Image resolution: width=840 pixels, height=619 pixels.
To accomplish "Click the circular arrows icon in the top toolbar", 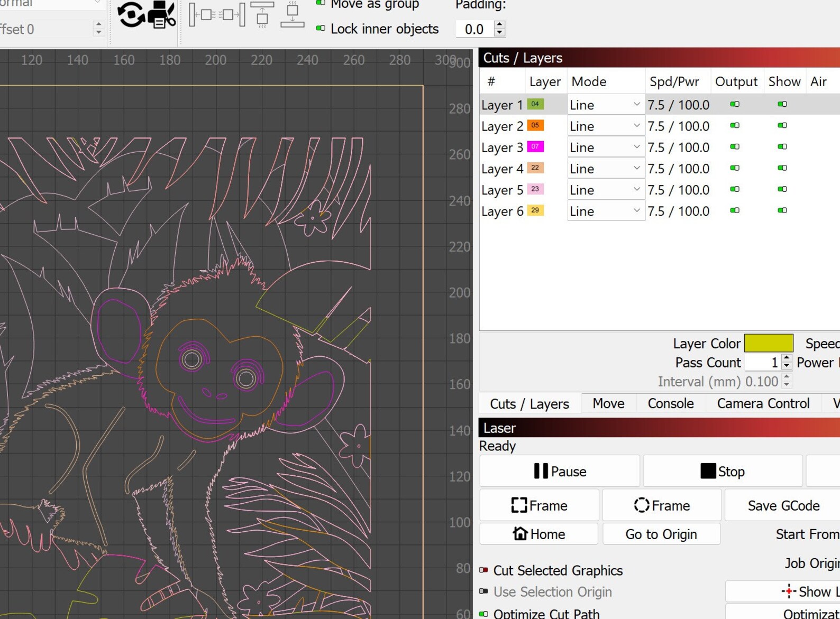I will pos(131,14).
